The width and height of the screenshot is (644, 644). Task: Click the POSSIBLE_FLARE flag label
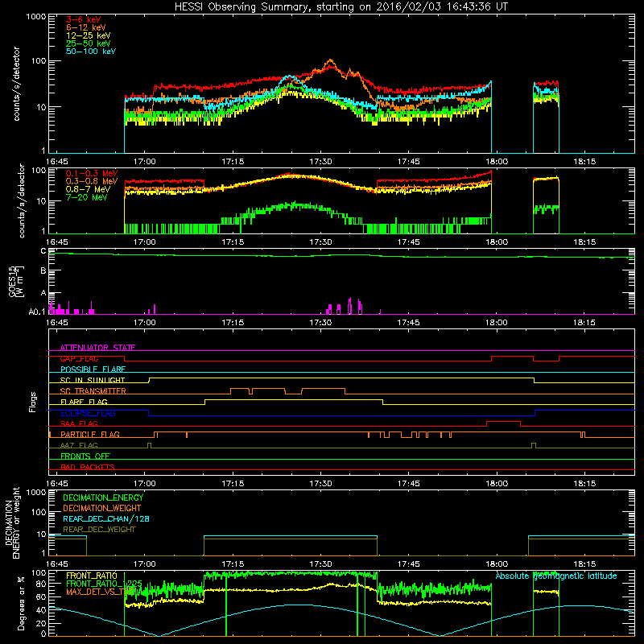pyautogui.click(x=93, y=369)
